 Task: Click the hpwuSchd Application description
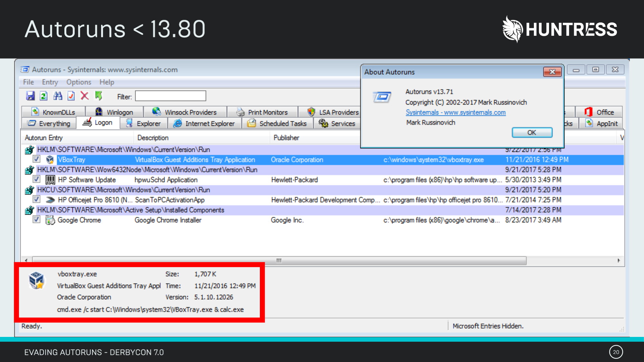click(x=166, y=180)
